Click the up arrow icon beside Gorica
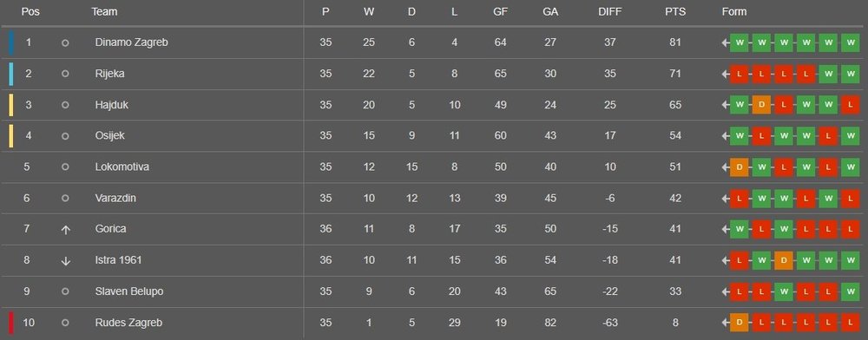868x340 pixels. click(x=65, y=230)
